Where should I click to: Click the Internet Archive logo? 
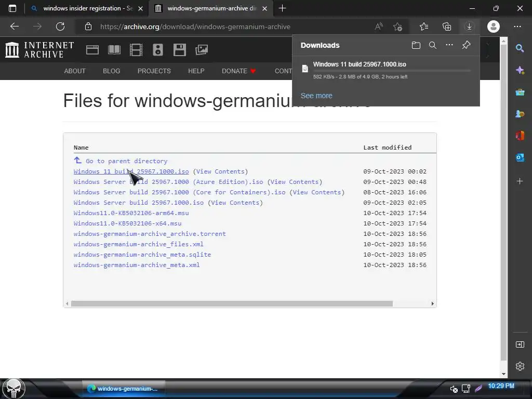(39, 50)
